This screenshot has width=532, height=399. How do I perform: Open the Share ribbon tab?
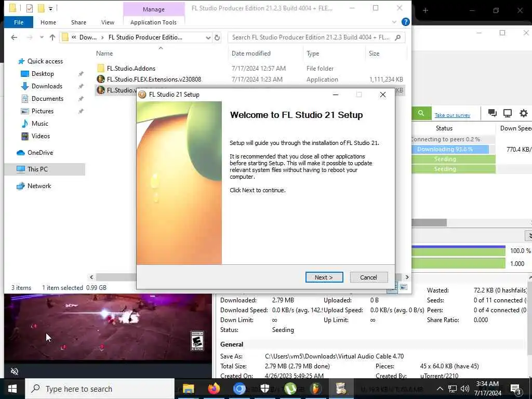click(78, 22)
